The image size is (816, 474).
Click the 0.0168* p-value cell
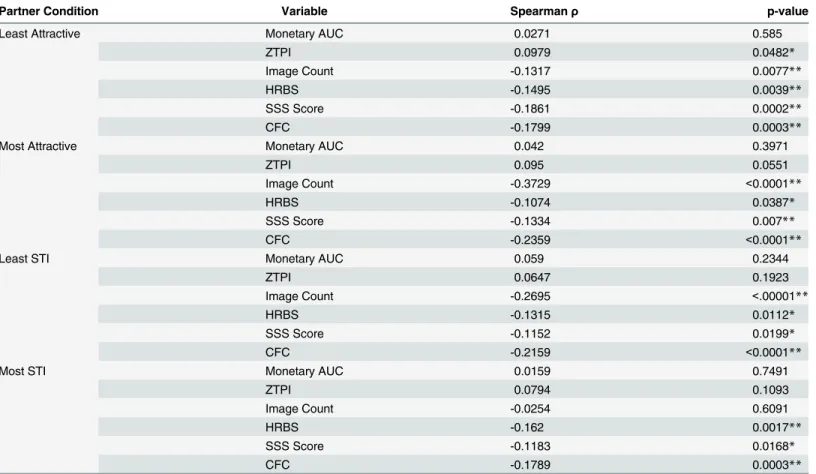773,446
